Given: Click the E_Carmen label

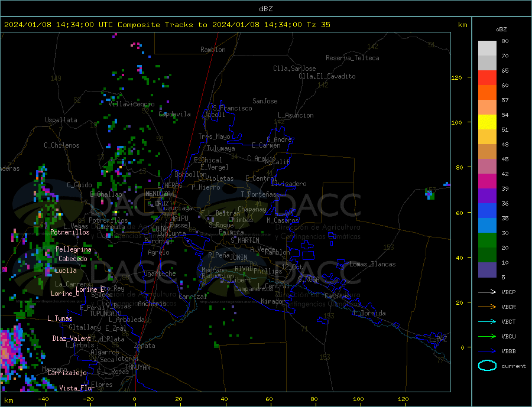Looking at the screenshot, I should coord(266,145).
